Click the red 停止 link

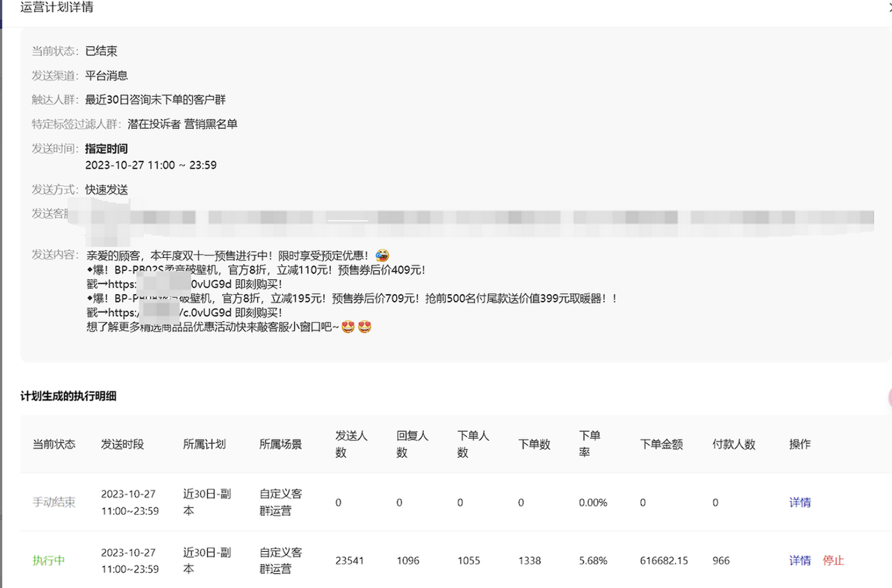[833, 560]
